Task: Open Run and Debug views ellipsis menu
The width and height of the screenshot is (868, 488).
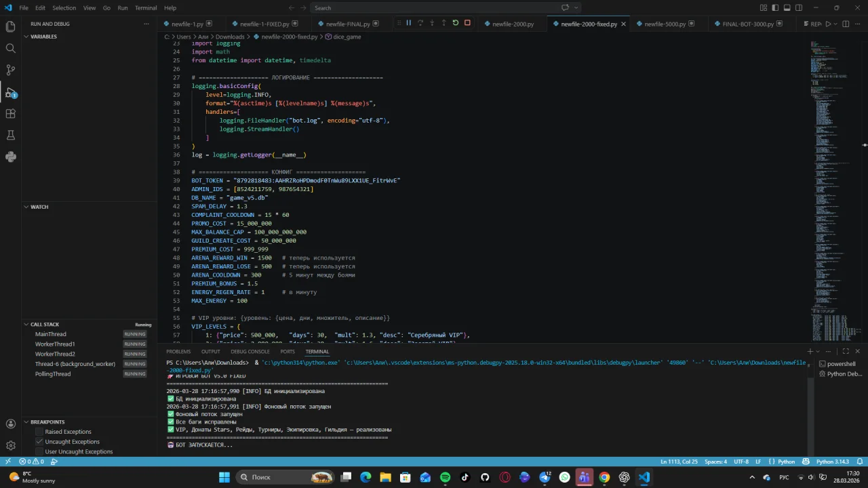Action: click(146, 24)
